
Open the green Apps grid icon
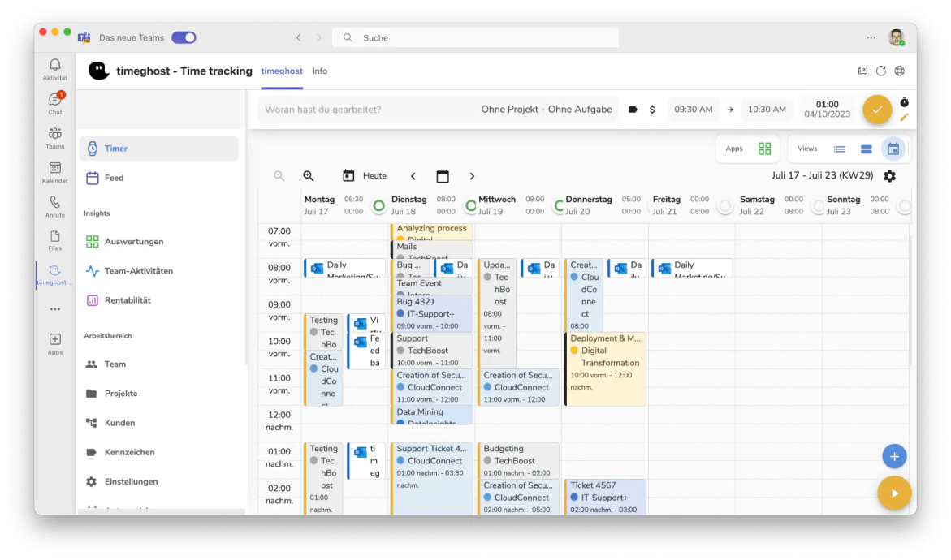click(763, 149)
